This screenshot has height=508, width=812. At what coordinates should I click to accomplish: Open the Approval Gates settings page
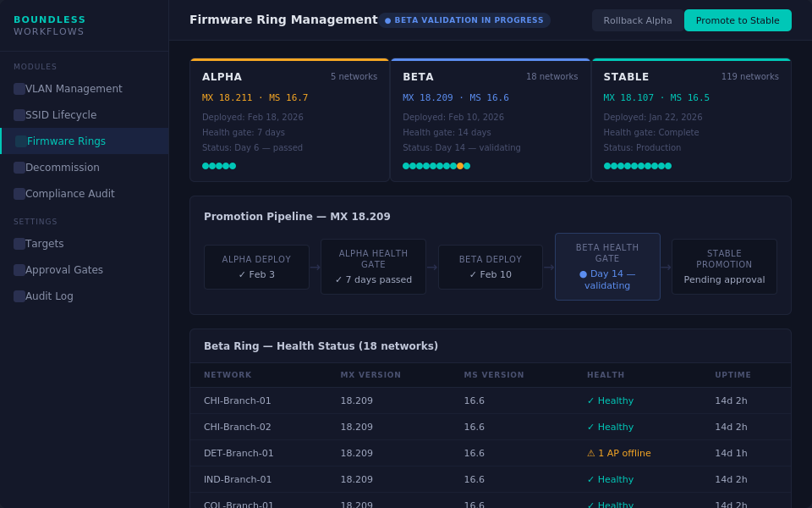click(x=64, y=270)
